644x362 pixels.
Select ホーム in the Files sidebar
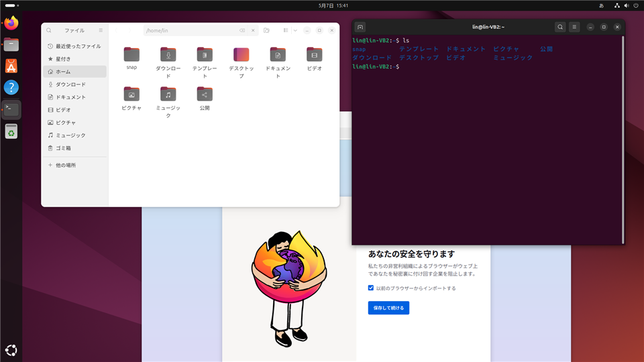[74, 72]
